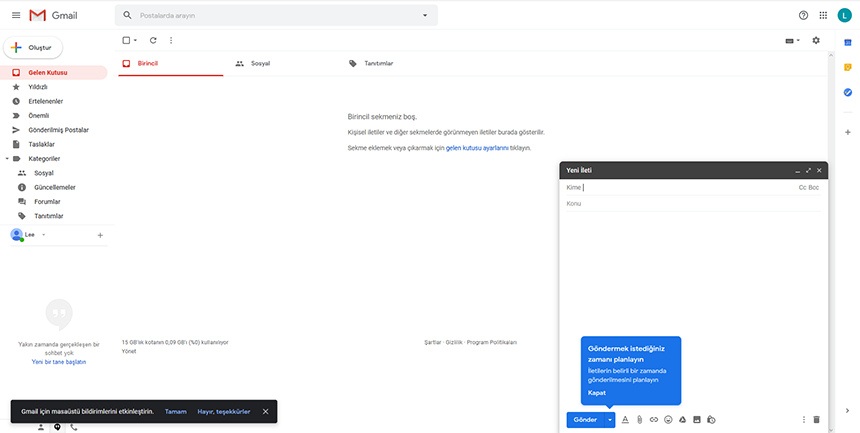Start new chat with plus next to Lee
Image resolution: width=860 pixels, height=433 pixels.
coord(100,235)
